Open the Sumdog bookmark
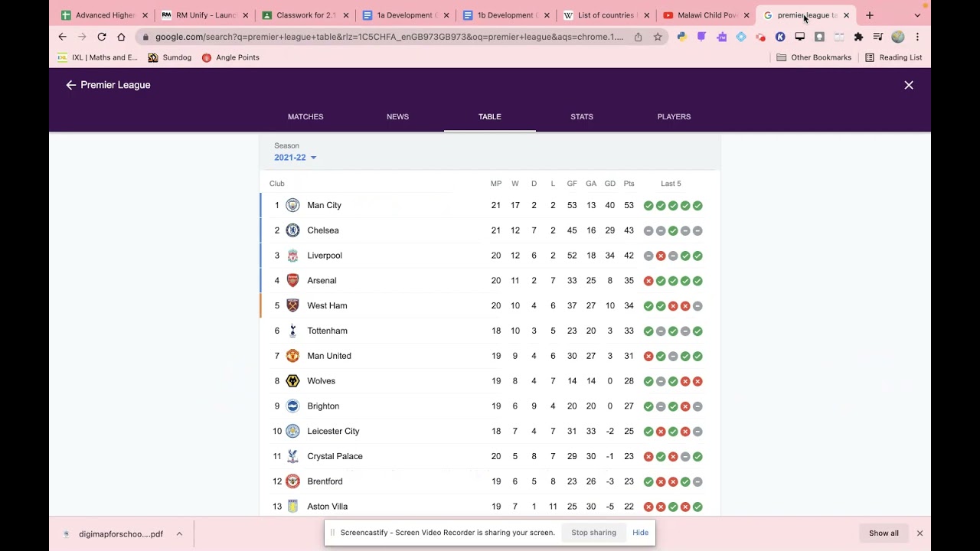980x551 pixels. 170,57
